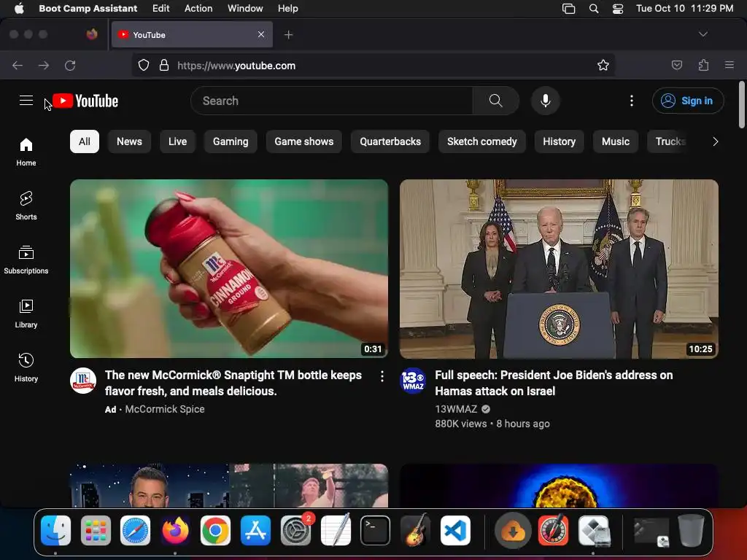
Task: Select the All filter chip
Action: (85, 141)
